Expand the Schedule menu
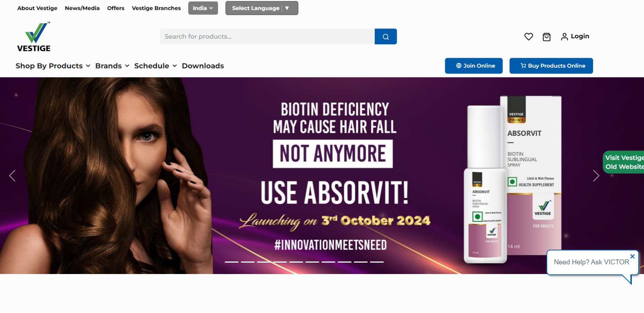The image size is (644, 313). 155,66
